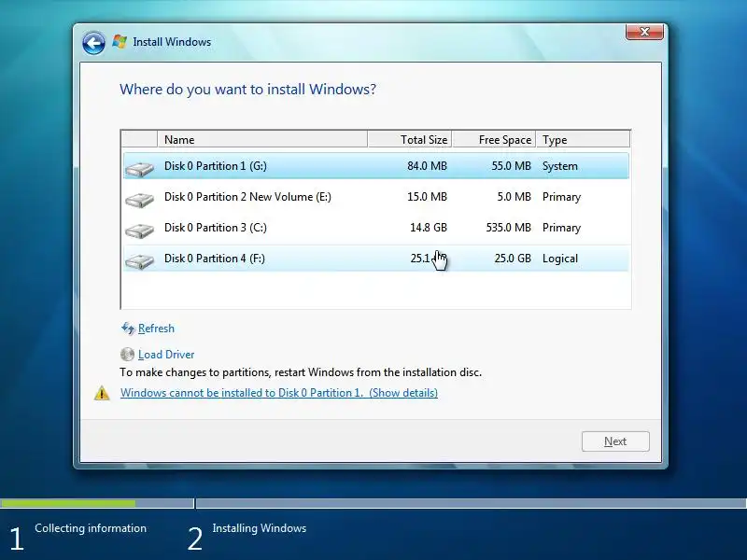747x560 pixels.
Task: Click the Installing Windows step label
Action: tap(260, 528)
